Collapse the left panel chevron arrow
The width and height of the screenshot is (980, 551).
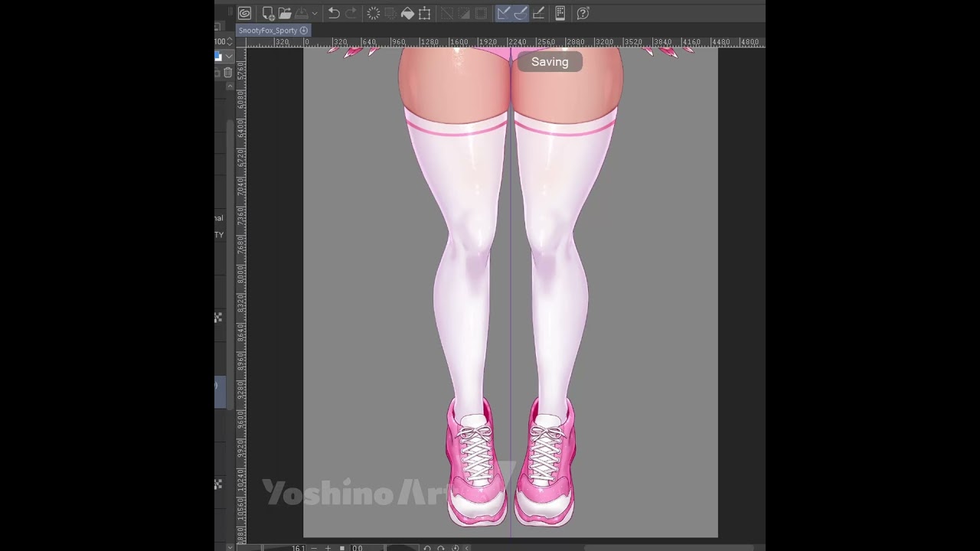(230, 87)
